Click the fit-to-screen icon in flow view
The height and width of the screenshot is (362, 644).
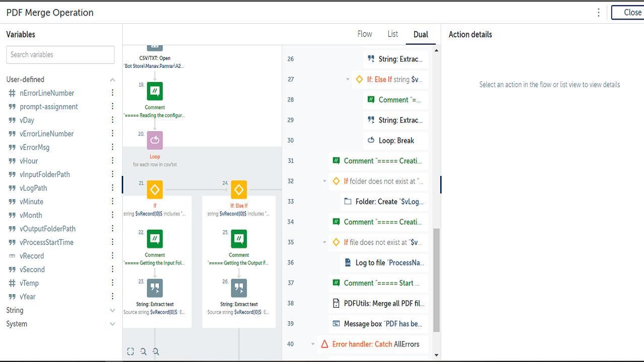coord(130,352)
